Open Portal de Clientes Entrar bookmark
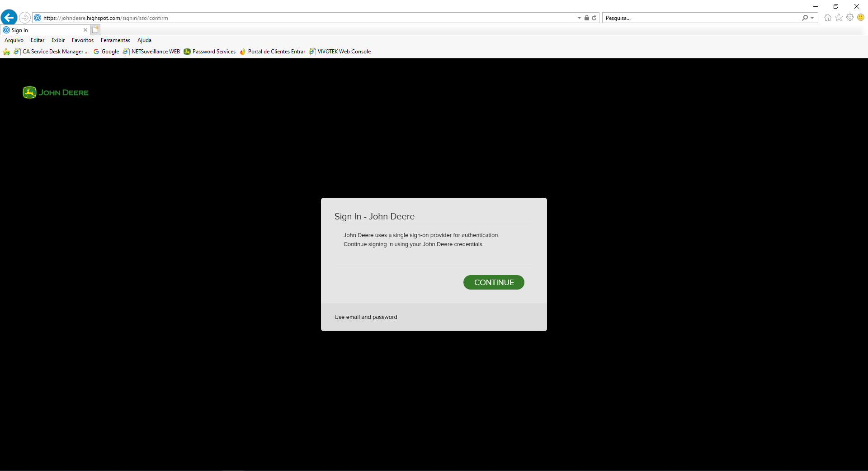Screen dimensions: 868x471 coord(273,52)
